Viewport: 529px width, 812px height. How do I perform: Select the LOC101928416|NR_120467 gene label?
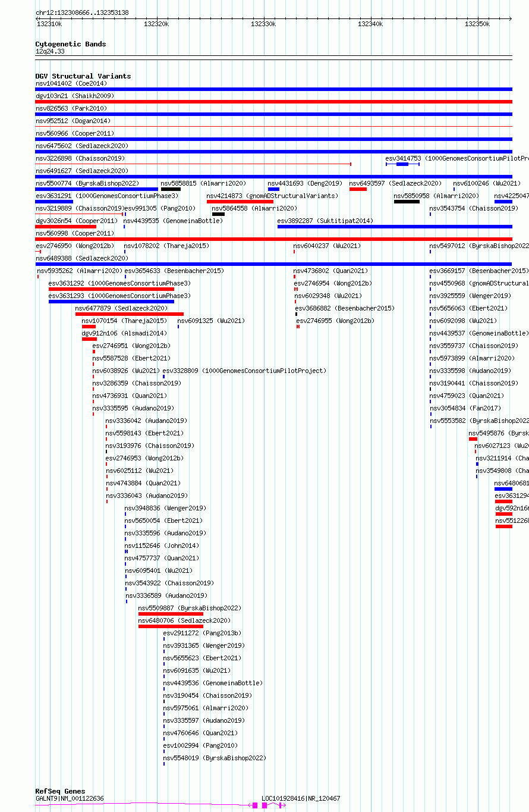tap(301, 798)
